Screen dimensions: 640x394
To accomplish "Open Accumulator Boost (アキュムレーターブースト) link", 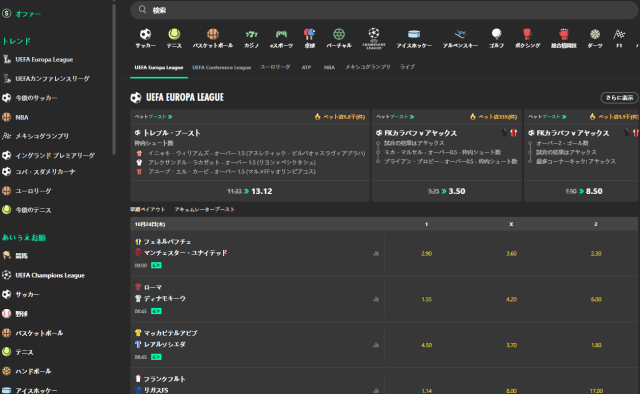I will tap(204, 209).
